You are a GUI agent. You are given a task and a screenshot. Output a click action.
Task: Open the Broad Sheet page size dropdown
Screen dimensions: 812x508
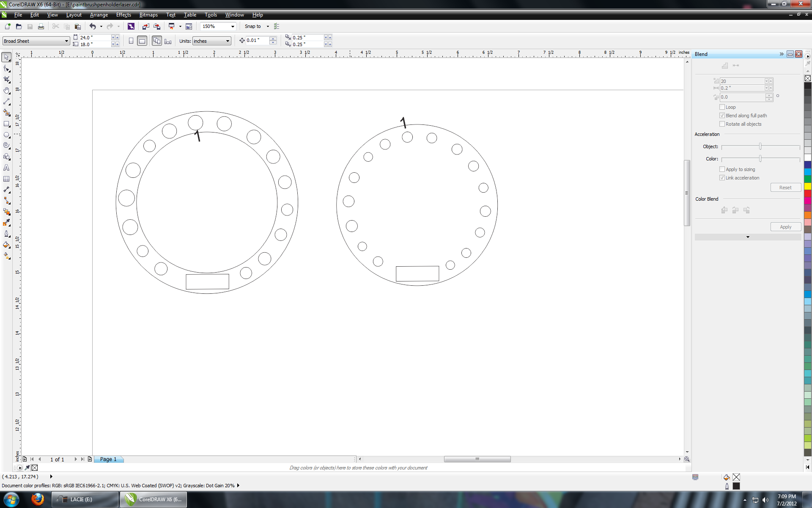point(66,41)
